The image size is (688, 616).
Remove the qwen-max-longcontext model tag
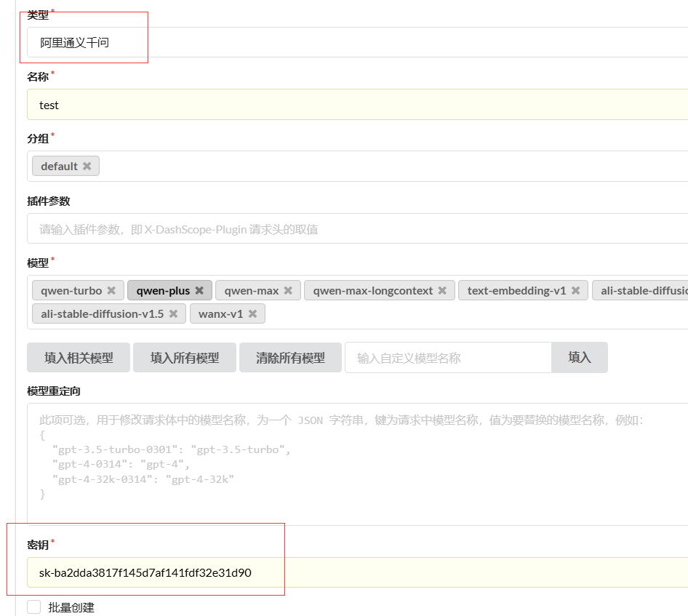coord(442,291)
